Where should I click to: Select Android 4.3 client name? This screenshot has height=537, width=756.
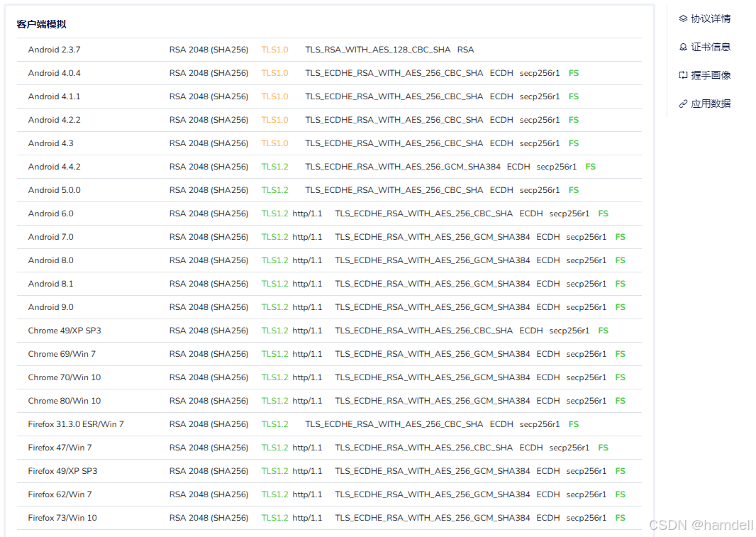[50, 143]
